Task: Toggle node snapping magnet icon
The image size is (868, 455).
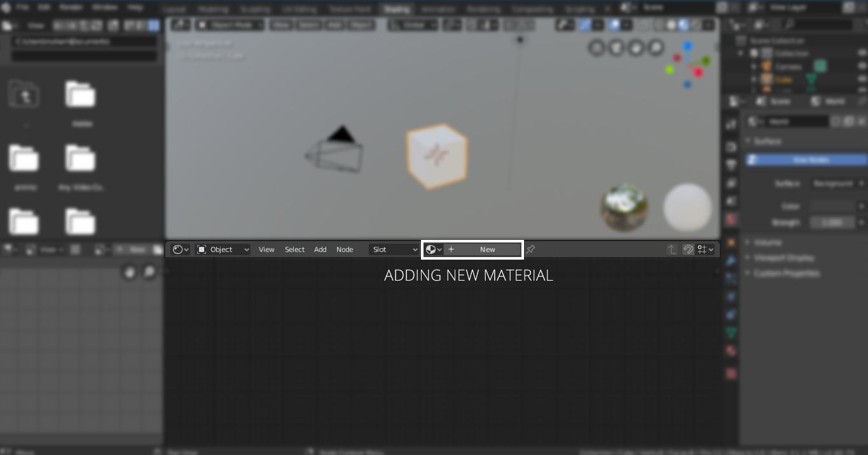Action: pos(688,249)
